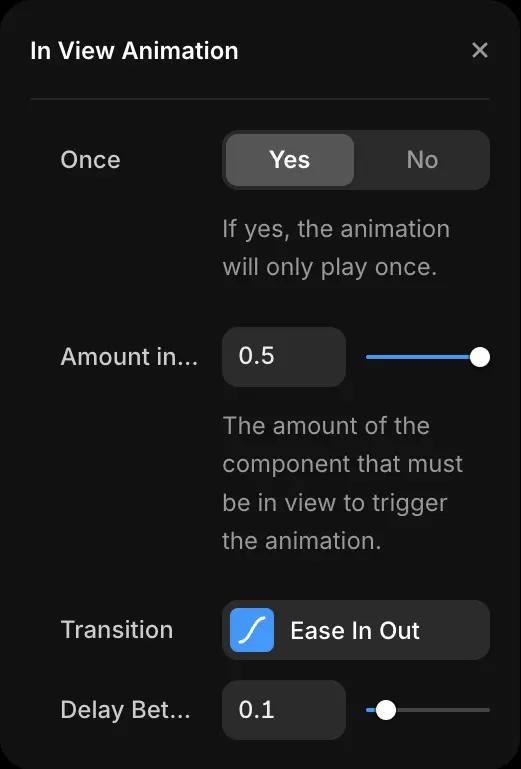Click the truncated Delay Bet... label
521x769 pixels.
tap(125, 710)
